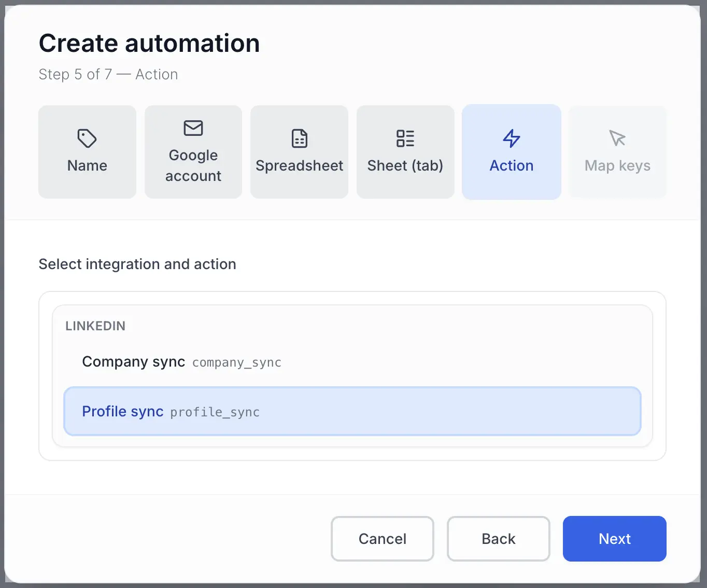
Task: Click the list icon on Sheet (tab) step
Action: point(405,138)
